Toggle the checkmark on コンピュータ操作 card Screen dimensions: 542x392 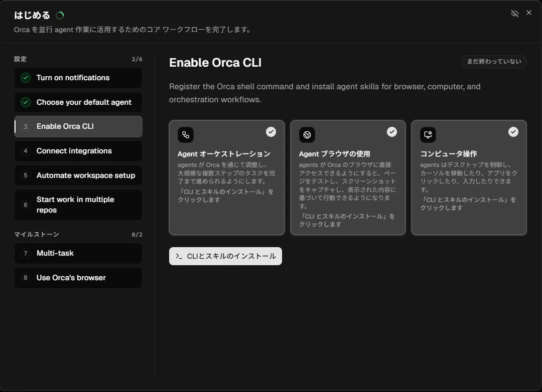tap(513, 132)
